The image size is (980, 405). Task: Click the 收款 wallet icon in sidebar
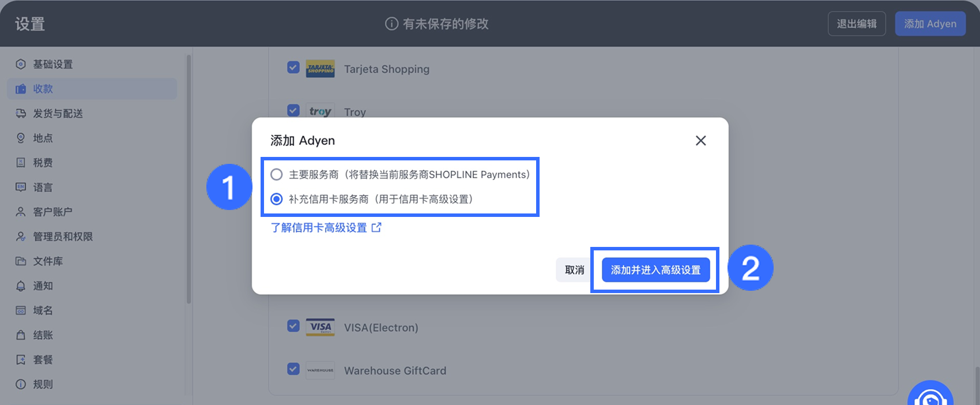21,89
